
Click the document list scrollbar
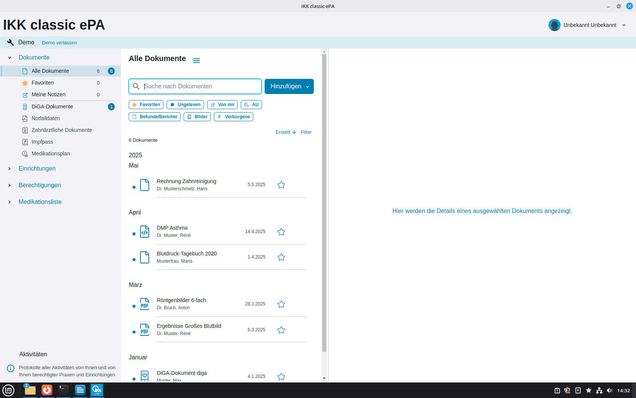click(x=324, y=203)
